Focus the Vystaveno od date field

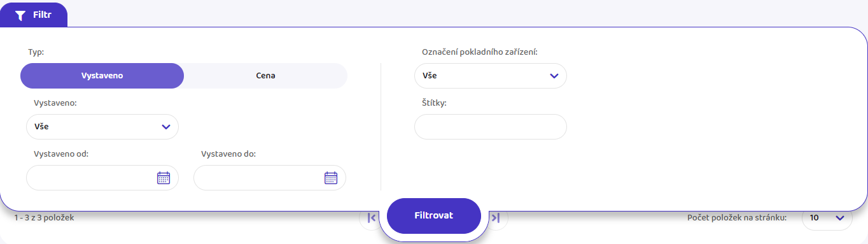pyautogui.click(x=102, y=178)
